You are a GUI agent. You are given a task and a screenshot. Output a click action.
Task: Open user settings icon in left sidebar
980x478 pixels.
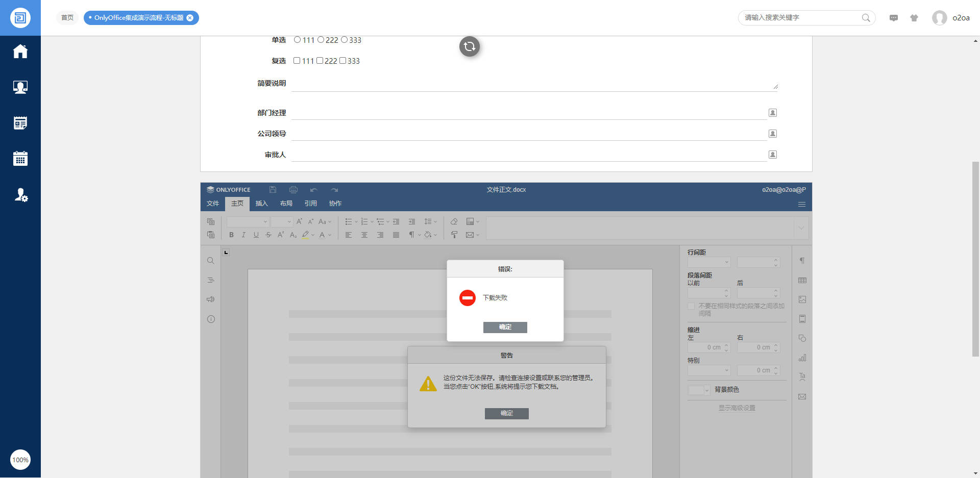coord(20,194)
